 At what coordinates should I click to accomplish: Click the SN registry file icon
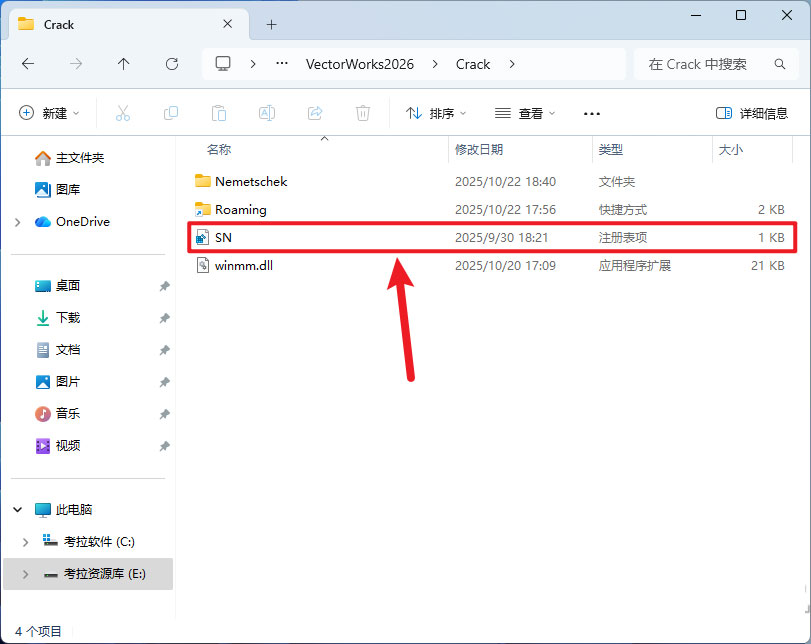tap(203, 237)
